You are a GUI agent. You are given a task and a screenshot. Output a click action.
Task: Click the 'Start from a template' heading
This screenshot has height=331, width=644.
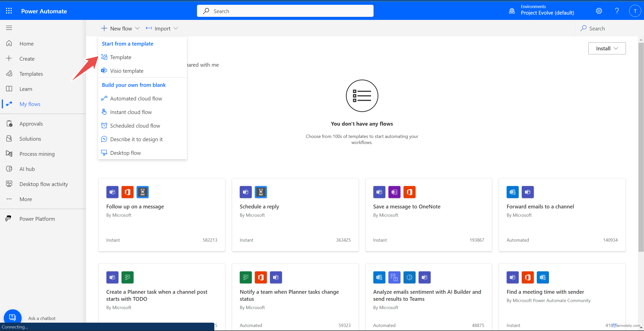(128, 44)
